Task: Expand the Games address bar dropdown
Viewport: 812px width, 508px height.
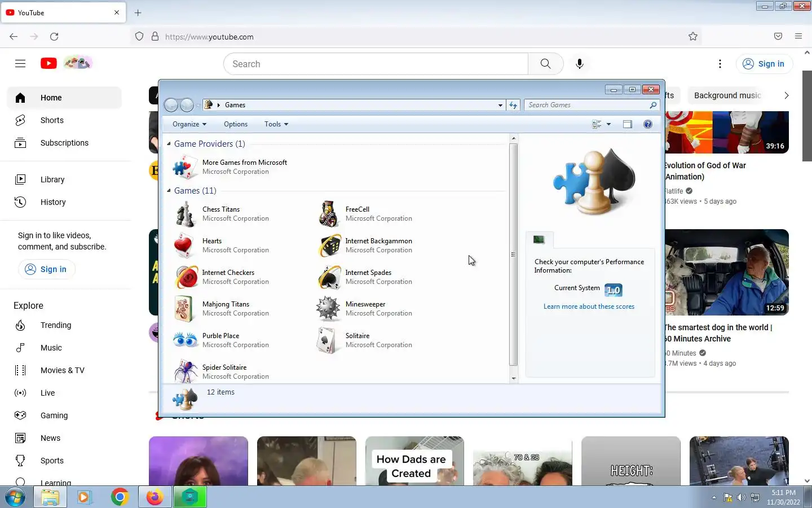Action: 500,105
